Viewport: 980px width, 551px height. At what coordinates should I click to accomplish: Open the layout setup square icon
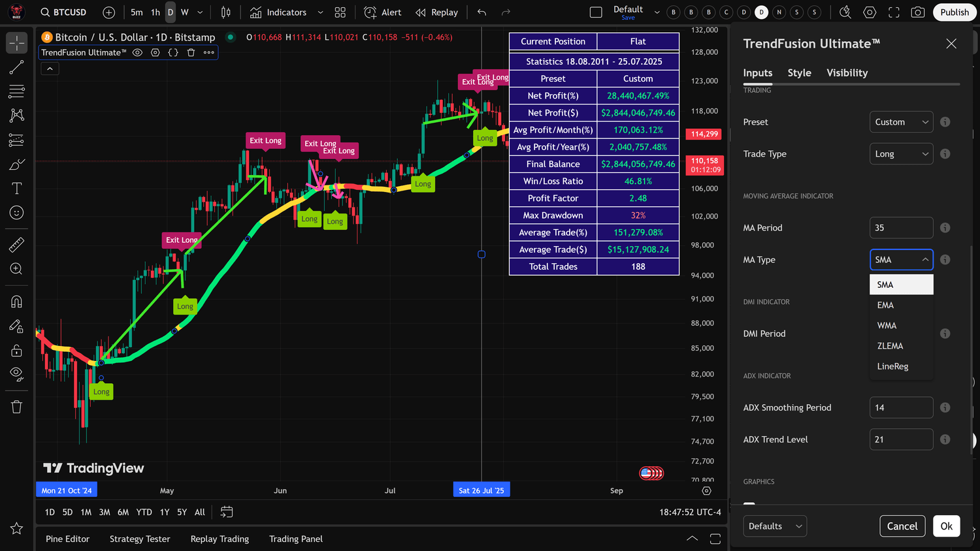pos(596,12)
